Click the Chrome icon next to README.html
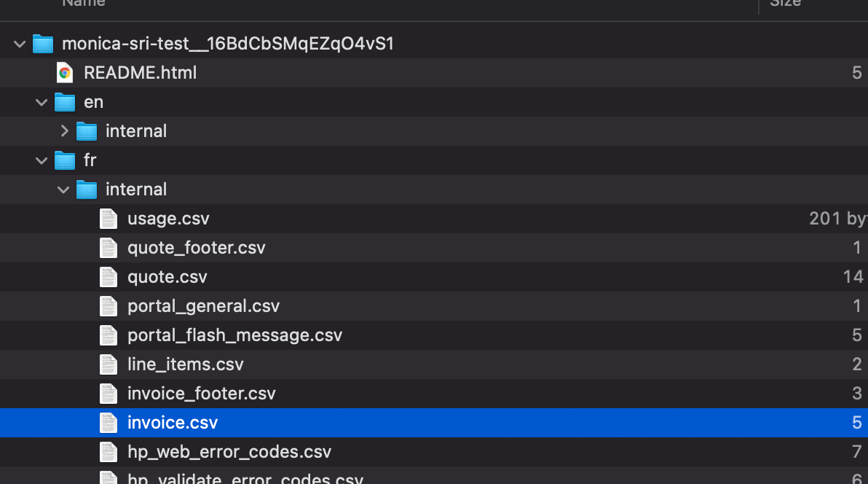 pos(64,72)
